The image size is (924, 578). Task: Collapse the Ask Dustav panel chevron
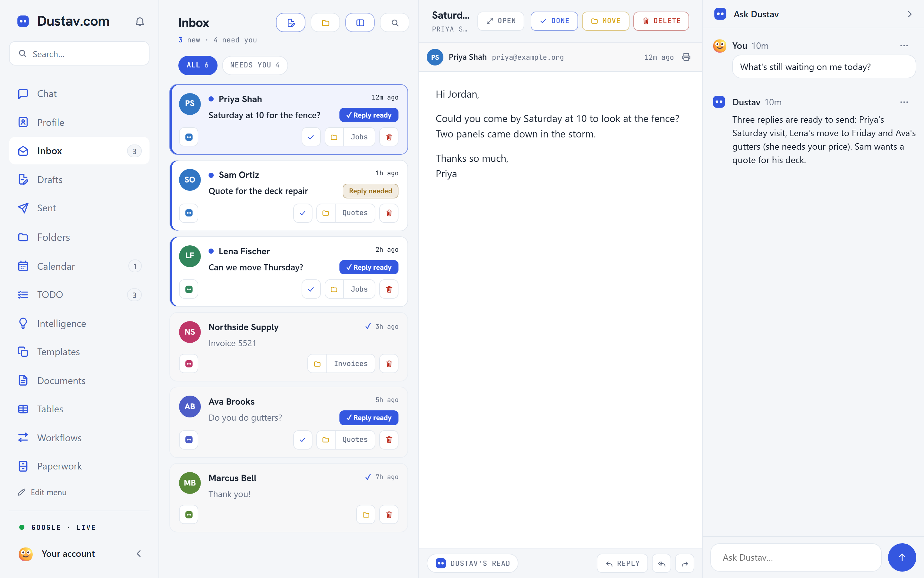(x=910, y=14)
